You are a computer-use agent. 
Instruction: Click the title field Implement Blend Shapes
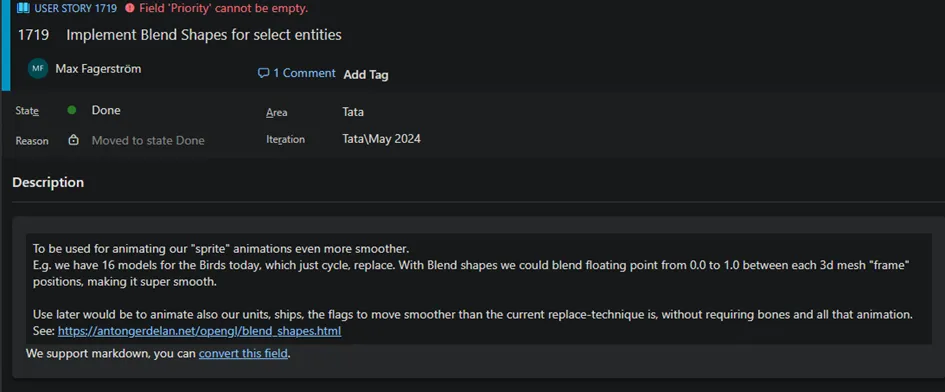pos(204,35)
